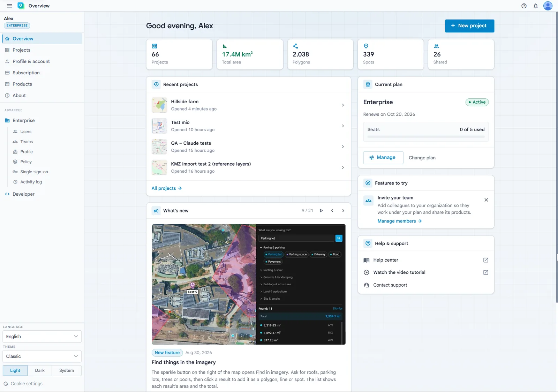
Task: Open the hamburger navigation menu
Action: 9,6
